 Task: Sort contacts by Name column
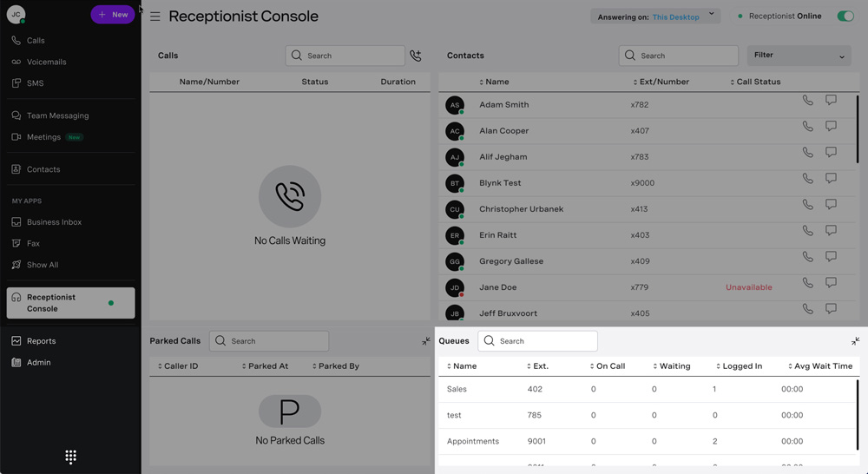(x=496, y=82)
